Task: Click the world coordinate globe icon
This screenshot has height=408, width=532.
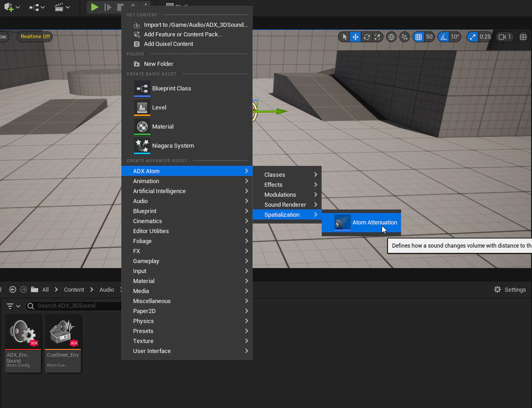Action: pos(391,37)
